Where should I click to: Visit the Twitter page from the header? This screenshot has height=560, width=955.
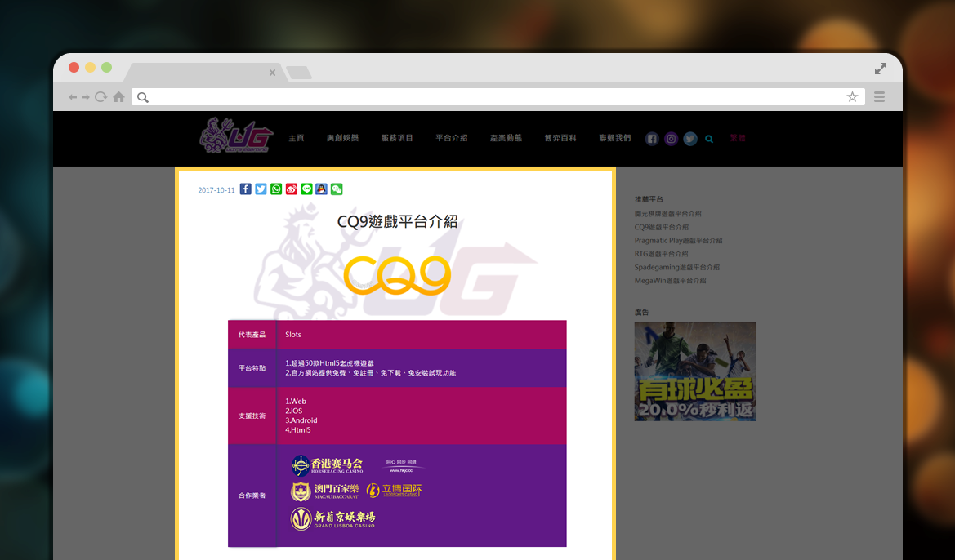click(x=690, y=139)
